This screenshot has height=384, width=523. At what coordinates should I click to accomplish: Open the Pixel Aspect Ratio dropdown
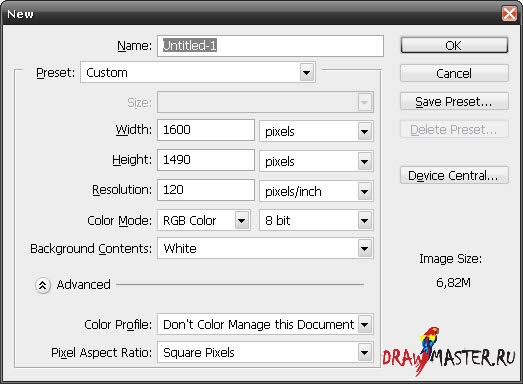click(265, 352)
